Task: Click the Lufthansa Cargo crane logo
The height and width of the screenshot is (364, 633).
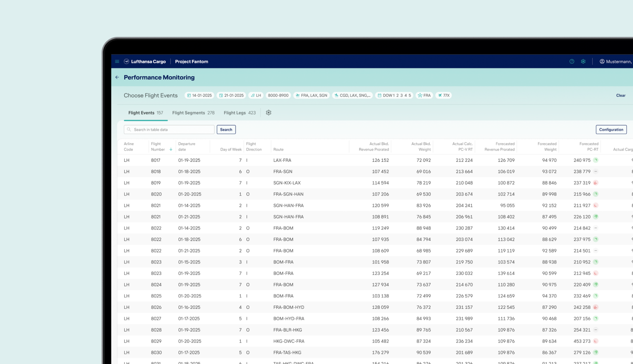Action: [x=127, y=62]
